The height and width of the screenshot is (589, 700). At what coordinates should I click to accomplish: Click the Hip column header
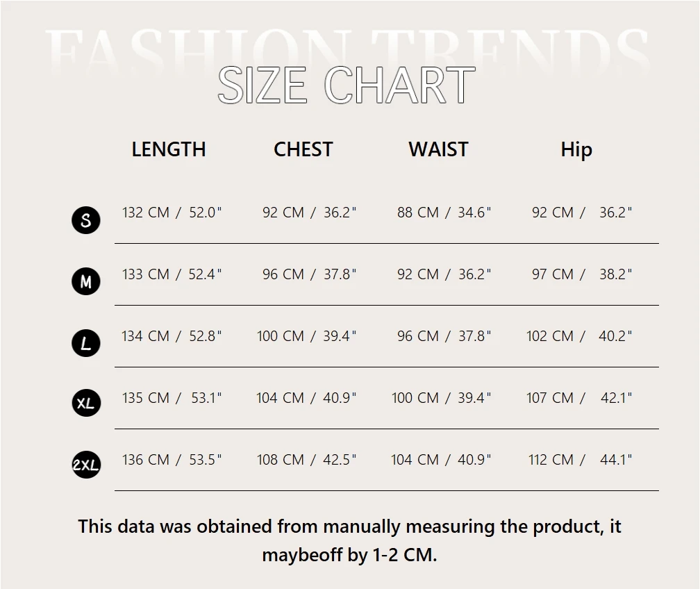576,149
